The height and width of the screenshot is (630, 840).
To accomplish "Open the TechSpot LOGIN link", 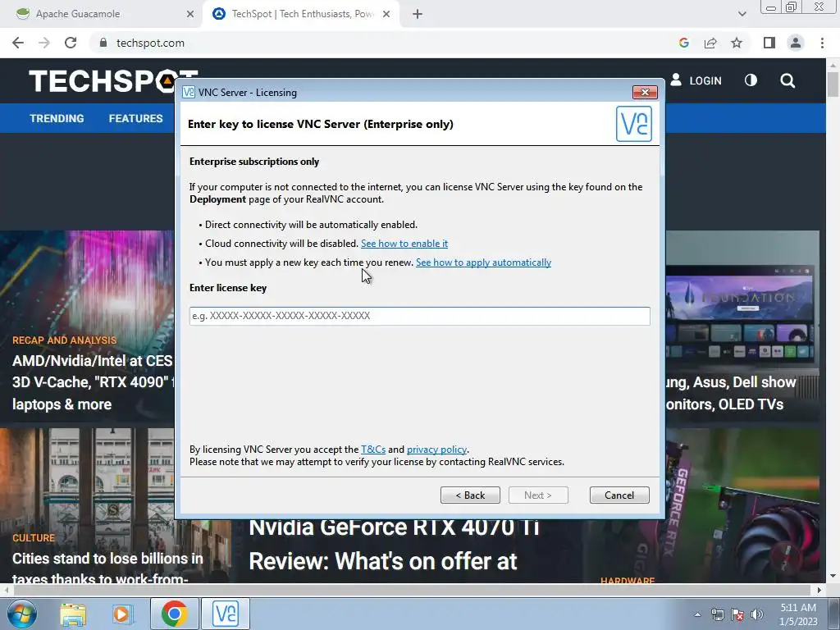I will (x=696, y=80).
